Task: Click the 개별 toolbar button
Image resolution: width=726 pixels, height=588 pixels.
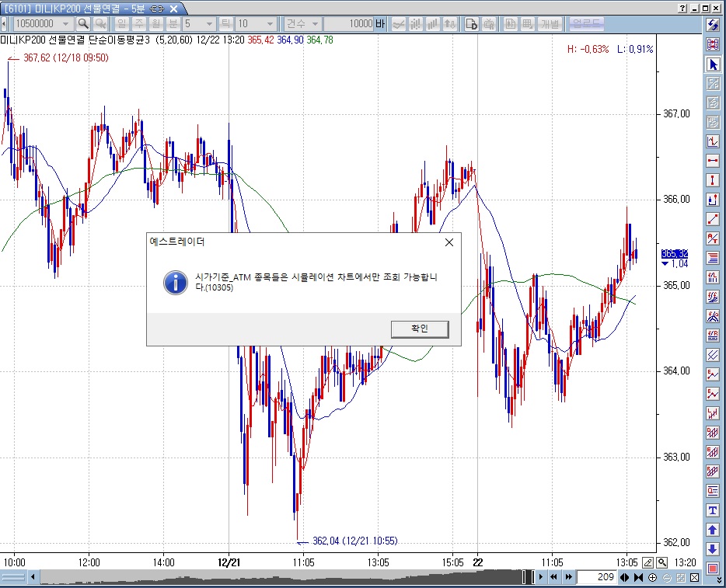Action: [550, 24]
